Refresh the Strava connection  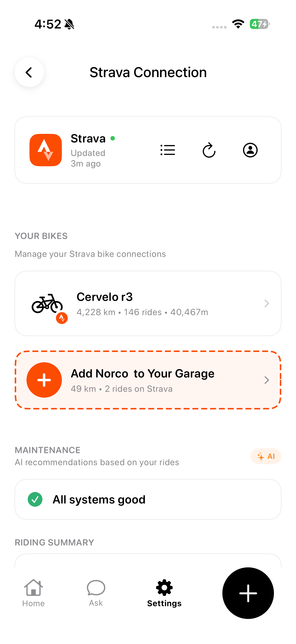[x=209, y=150]
